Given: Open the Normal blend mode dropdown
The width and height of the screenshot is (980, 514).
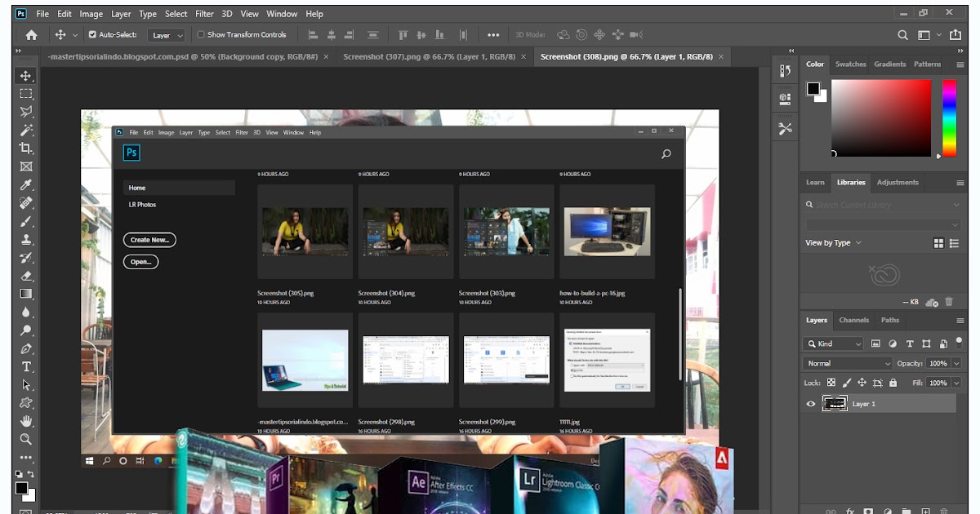Looking at the screenshot, I should click(x=848, y=363).
